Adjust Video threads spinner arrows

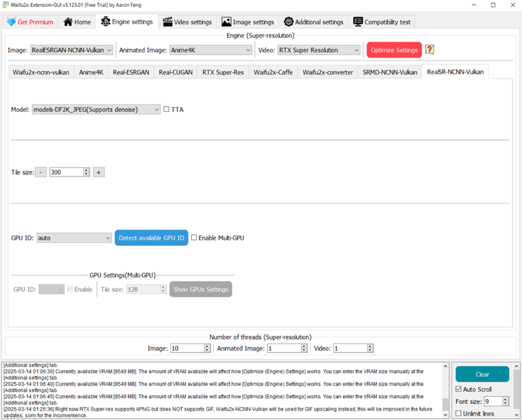click(370, 349)
